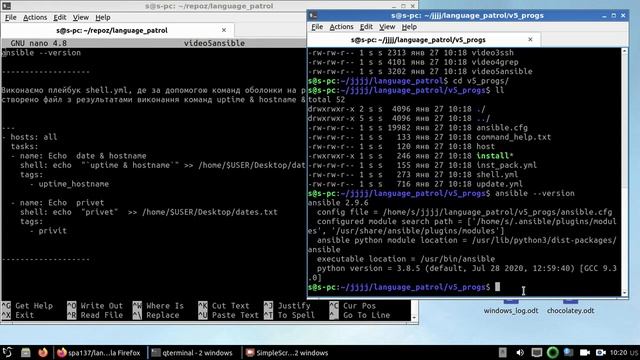
Task: Close the v5_progs terminal tab
Action: click(530, 40)
